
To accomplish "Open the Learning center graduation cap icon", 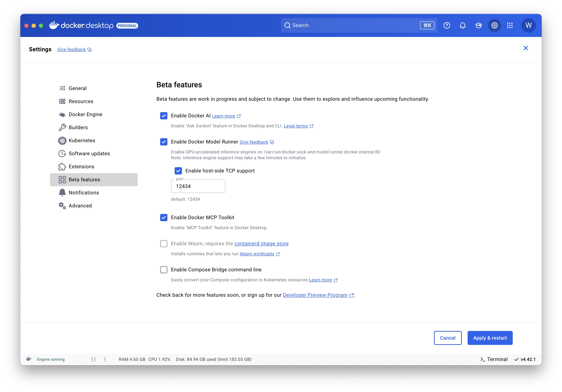I will click(478, 25).
